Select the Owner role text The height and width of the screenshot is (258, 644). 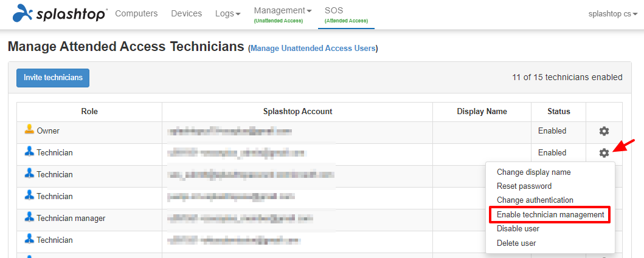(48, 131)
